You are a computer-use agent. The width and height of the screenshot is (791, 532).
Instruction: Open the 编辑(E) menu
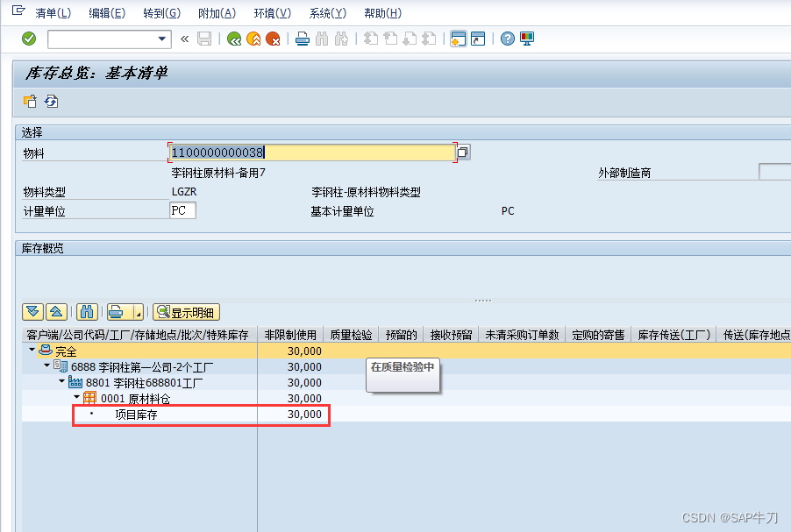107,14
